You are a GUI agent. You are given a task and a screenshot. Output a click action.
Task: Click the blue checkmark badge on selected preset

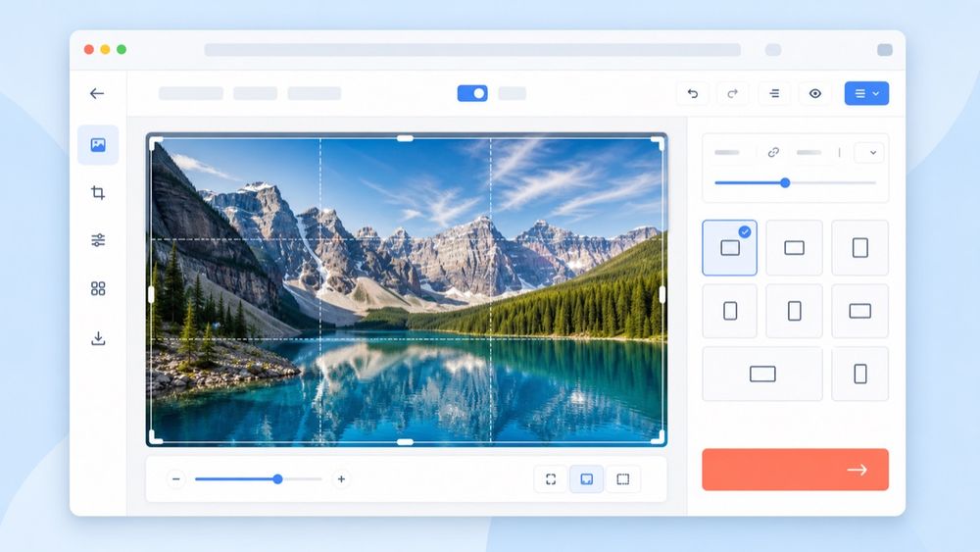[745, 232]
